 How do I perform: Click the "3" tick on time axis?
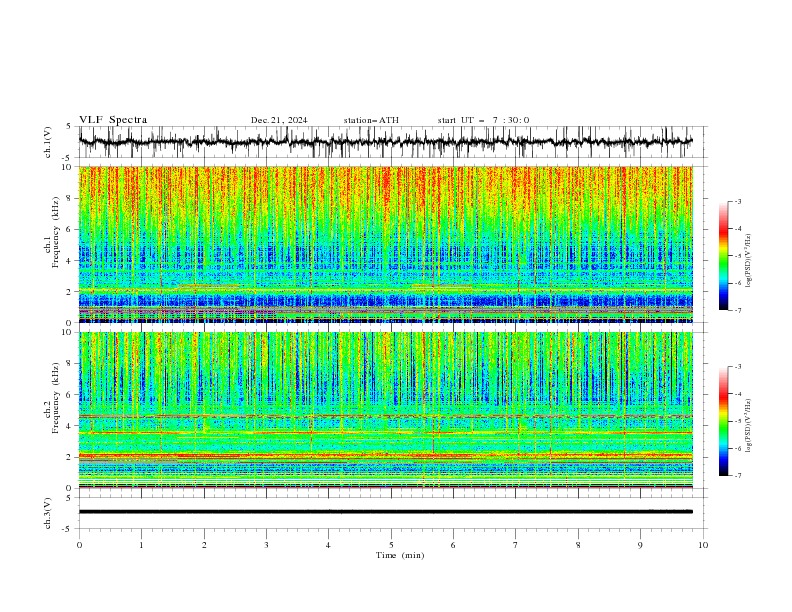(266, 545)
